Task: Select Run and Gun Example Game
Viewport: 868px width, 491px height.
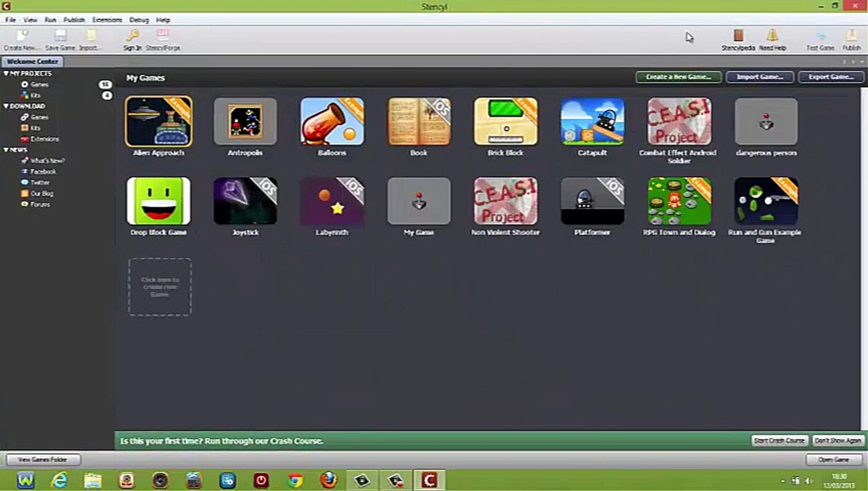Action: point(766,201)
